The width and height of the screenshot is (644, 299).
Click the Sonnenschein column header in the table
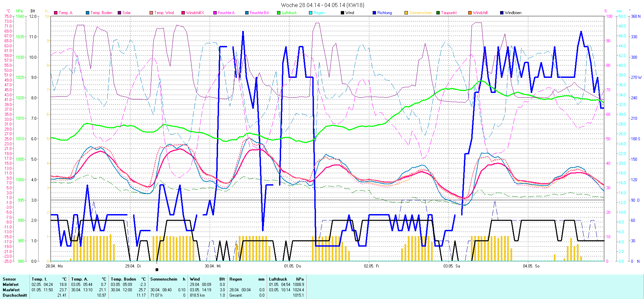click(x=164, y=279)
